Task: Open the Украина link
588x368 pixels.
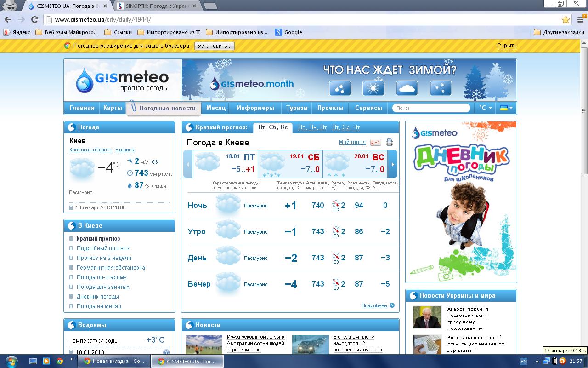Action: 125,150
